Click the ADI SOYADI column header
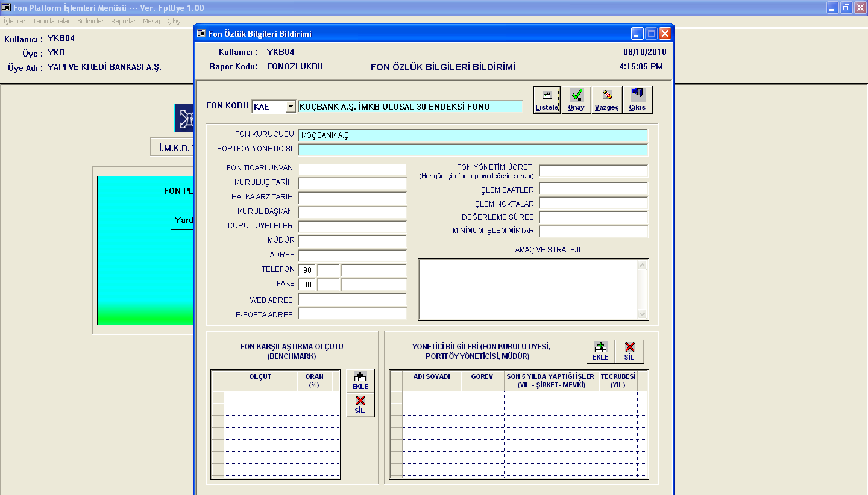 pyautogui.click(x=432, y=381)
